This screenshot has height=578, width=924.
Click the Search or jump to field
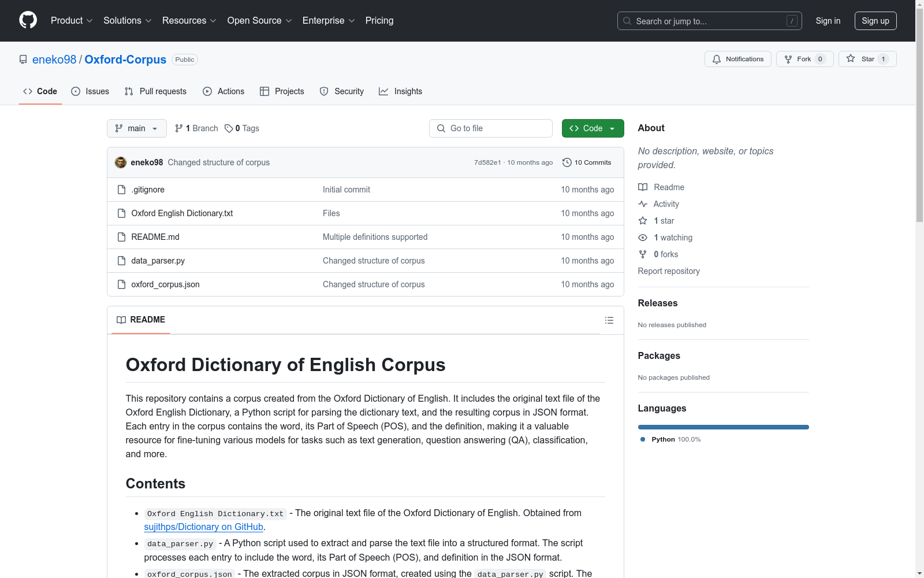710,21
